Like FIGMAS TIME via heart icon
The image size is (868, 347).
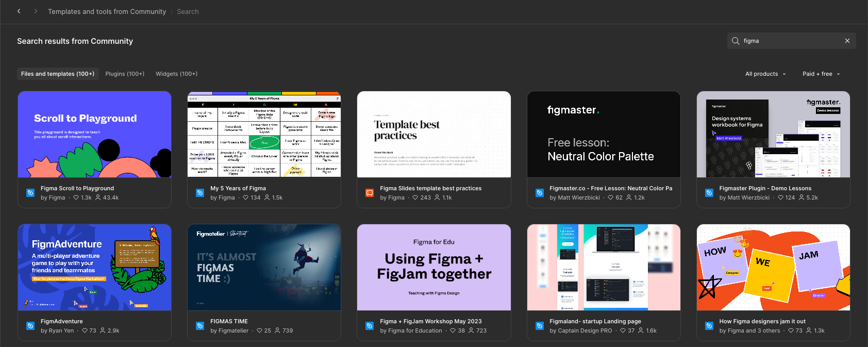(x=259, y=331)
